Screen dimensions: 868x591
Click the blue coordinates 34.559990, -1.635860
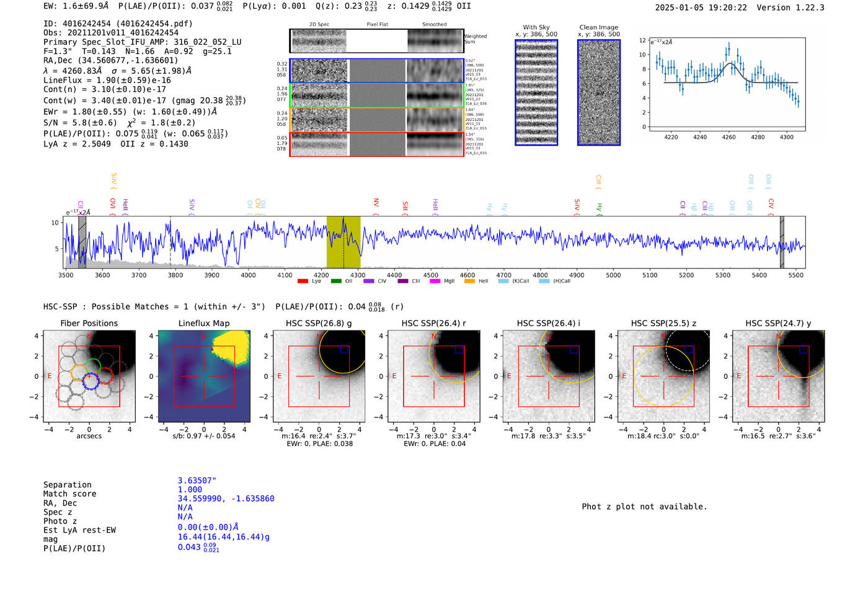pos(226,499)
